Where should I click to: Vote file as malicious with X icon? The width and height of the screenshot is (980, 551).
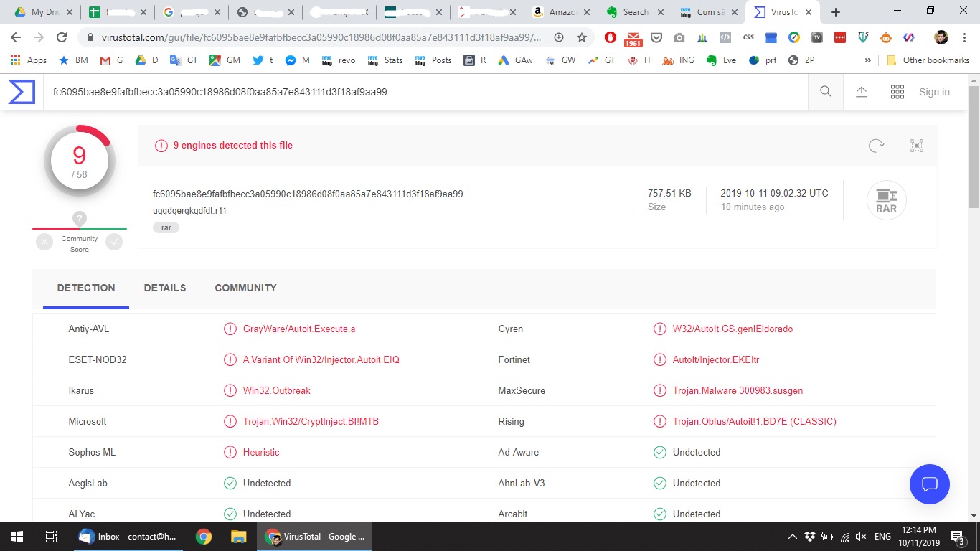44,242
